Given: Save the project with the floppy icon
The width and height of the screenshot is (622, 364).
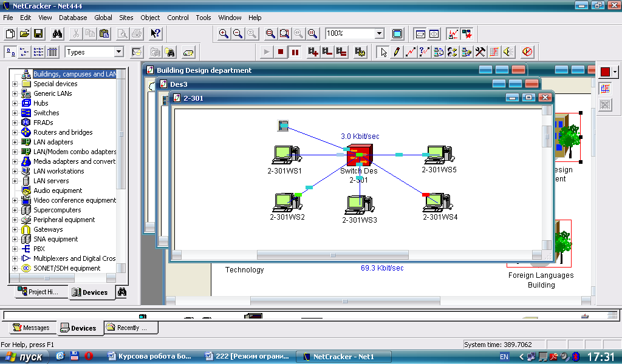Looking at the screenshot, I should click(x=38, y=33).
